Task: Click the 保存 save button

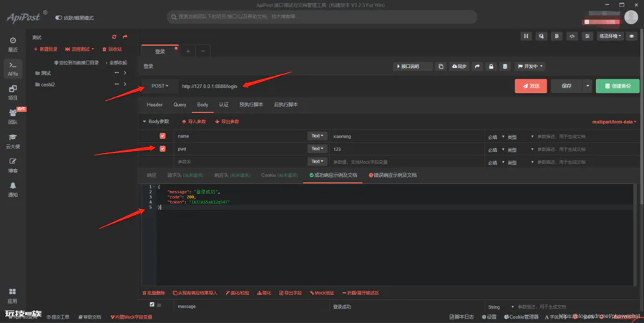Action: [567, 86]
